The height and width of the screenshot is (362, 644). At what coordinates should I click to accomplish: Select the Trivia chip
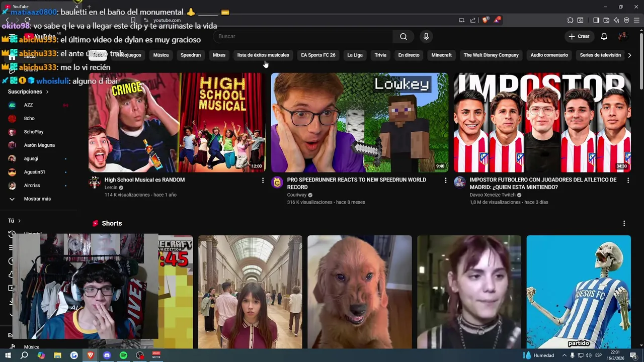click(x=380, y=55)
